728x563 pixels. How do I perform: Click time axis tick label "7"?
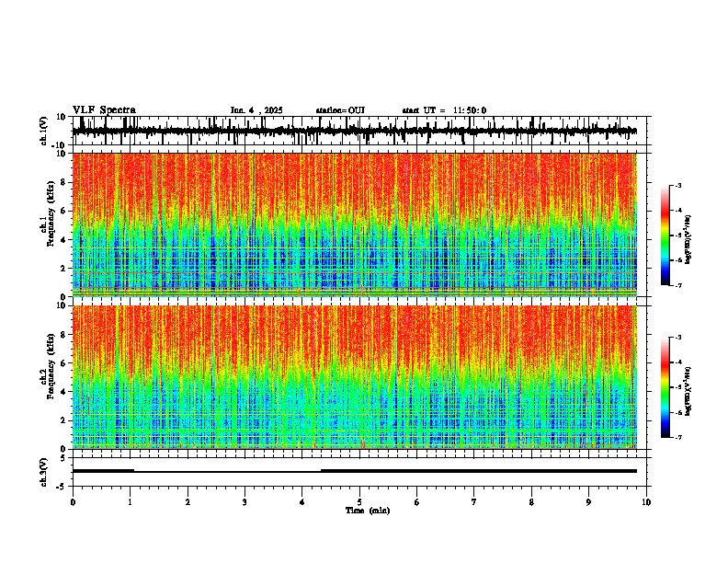pos(474,502)
